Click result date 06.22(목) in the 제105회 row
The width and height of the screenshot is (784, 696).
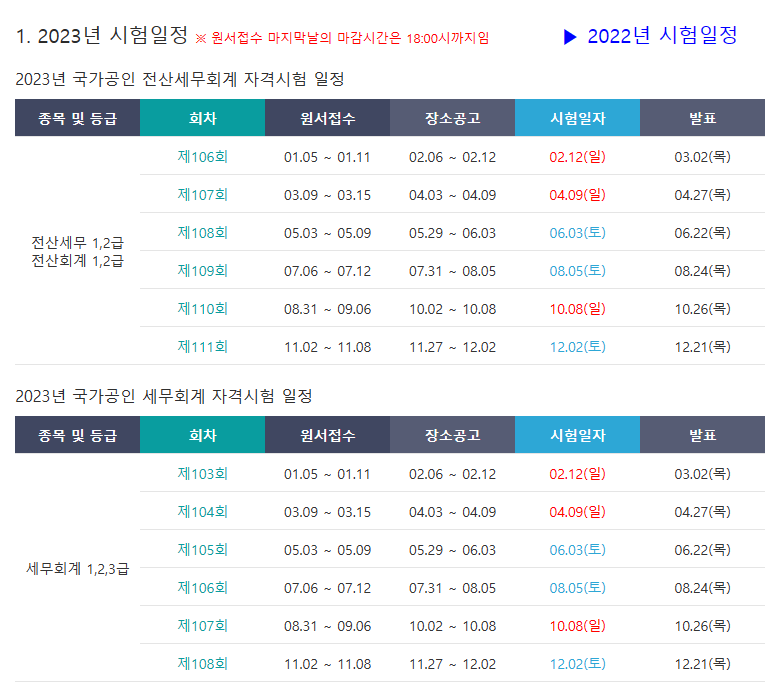click(702, 550)
